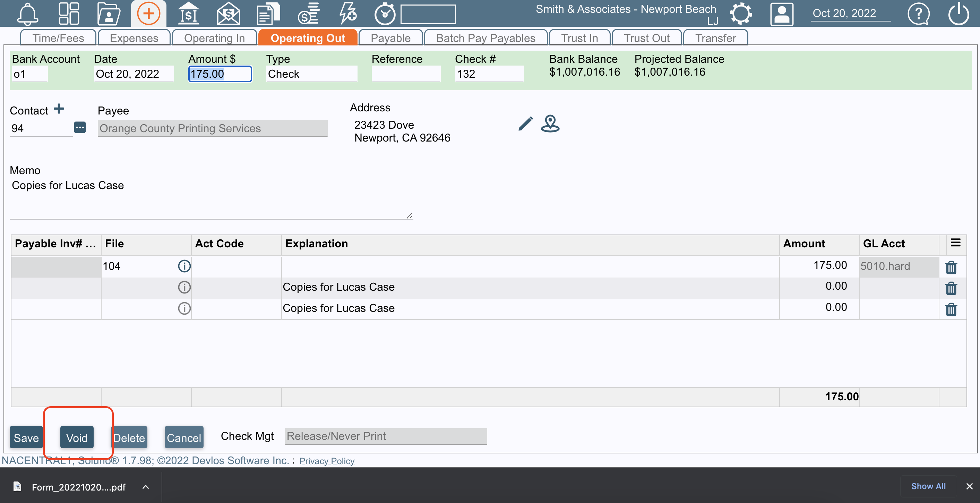
Task: Switch to the Trust Out tab
Action: (x=646, y=37)
